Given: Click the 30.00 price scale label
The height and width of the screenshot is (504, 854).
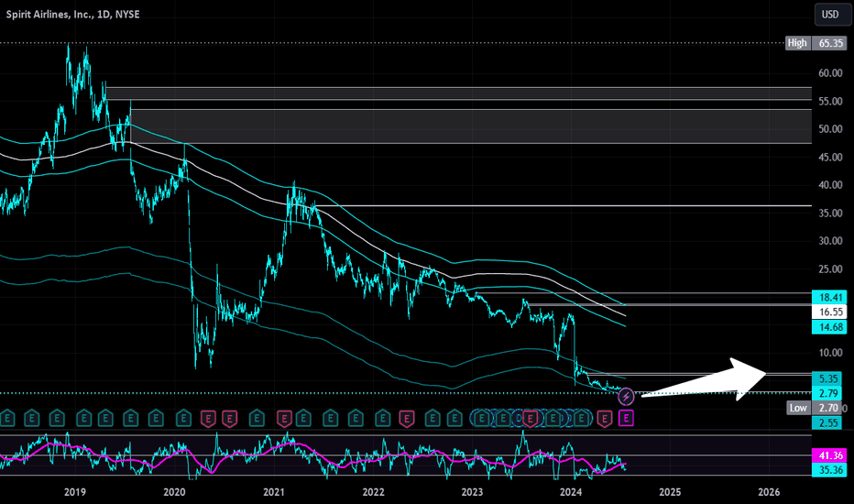Looking at the screenshot, I should (830, 241).
